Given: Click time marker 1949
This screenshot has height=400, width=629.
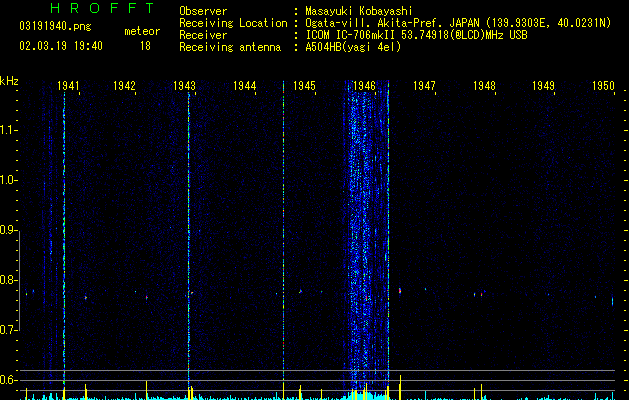Looking at the screenshot, I should (x=544, y=86).
